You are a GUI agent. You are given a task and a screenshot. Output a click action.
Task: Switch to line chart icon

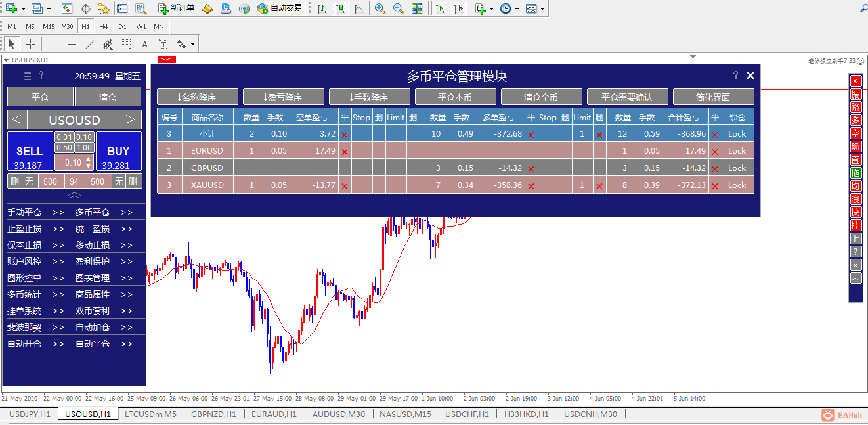coord(358,9)
